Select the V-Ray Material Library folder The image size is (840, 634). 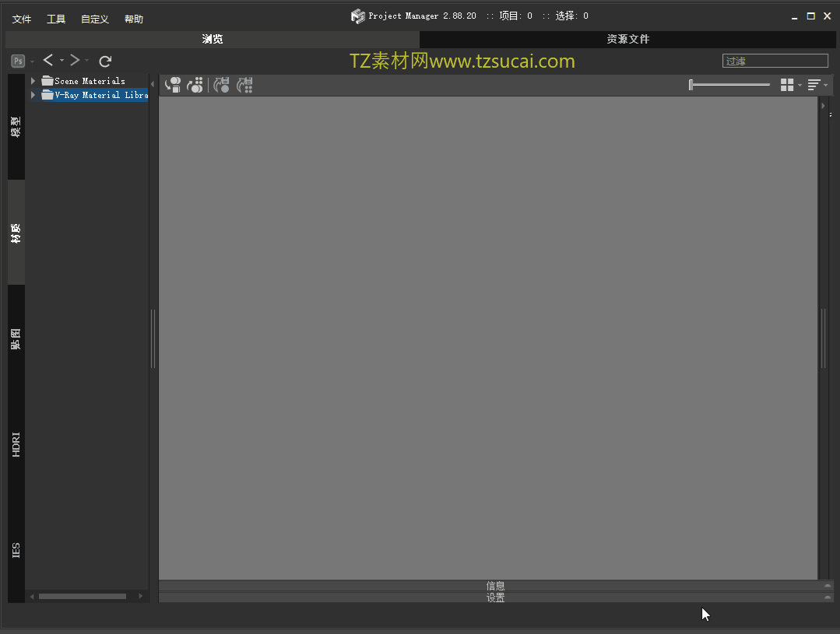click(x=95, y=95)
